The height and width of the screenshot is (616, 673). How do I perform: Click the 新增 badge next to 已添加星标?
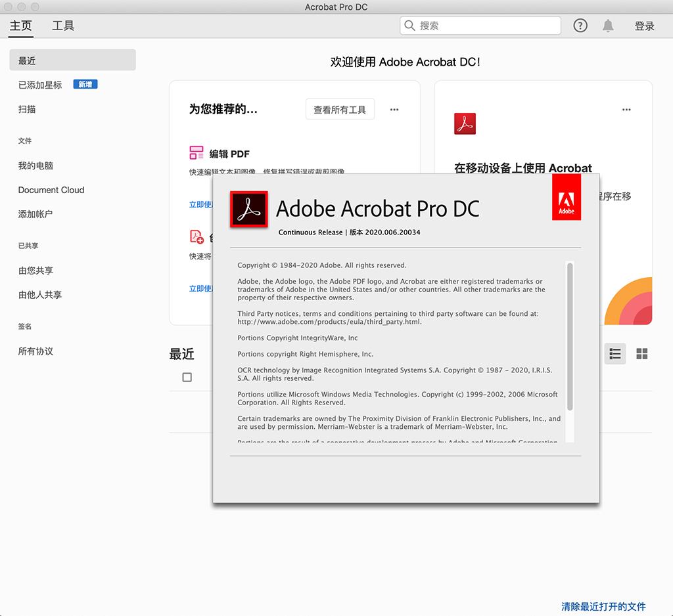point(85,85)
